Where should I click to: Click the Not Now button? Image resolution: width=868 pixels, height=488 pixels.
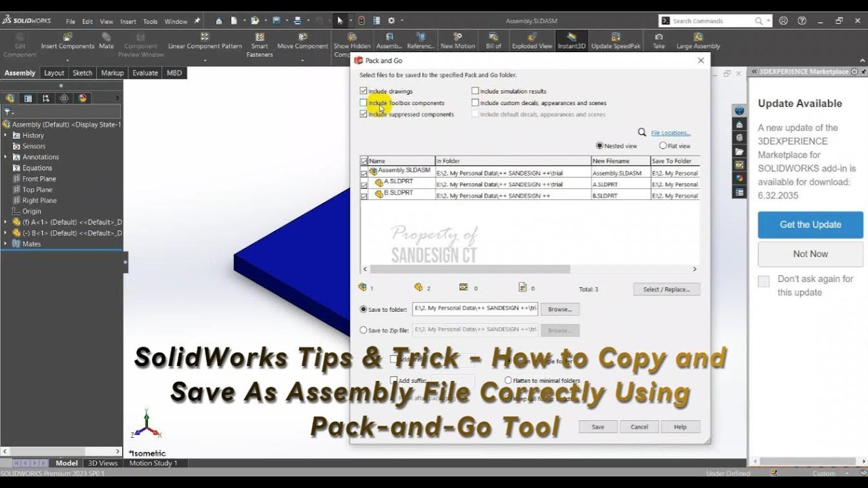tap(810, 253)
